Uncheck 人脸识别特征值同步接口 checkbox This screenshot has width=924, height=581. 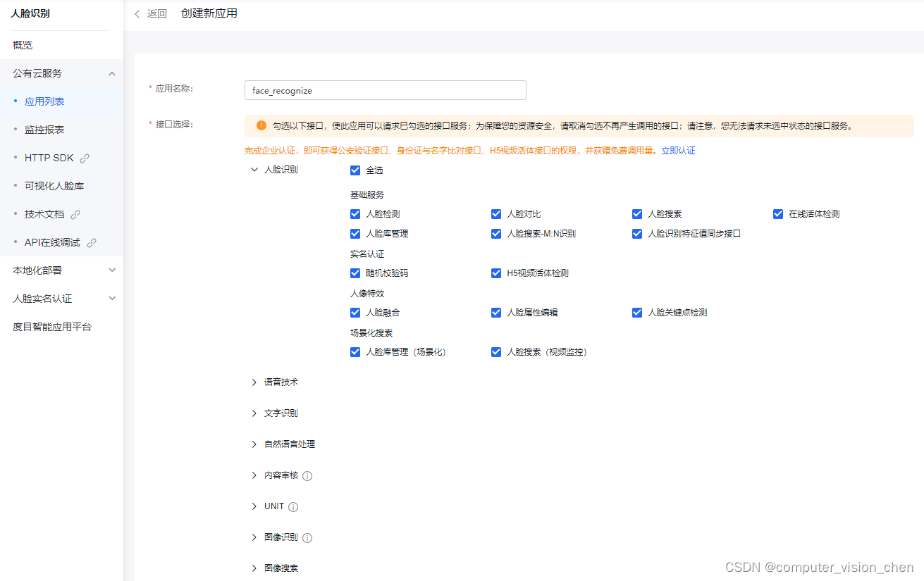(637, 234)
